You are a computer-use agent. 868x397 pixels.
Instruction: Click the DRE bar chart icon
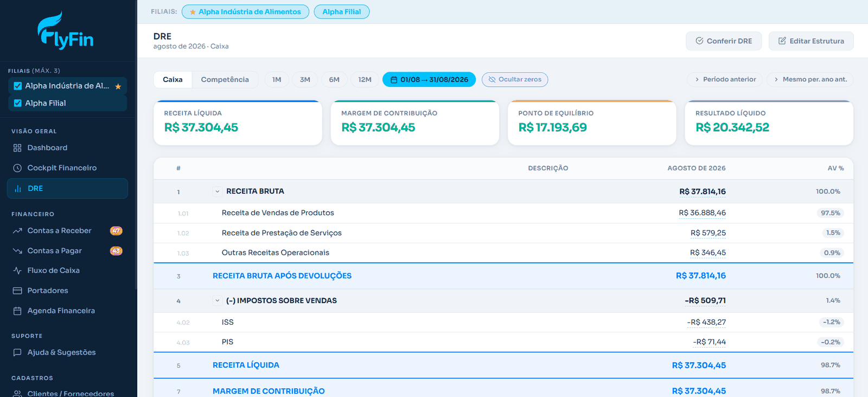click(17, 188)
